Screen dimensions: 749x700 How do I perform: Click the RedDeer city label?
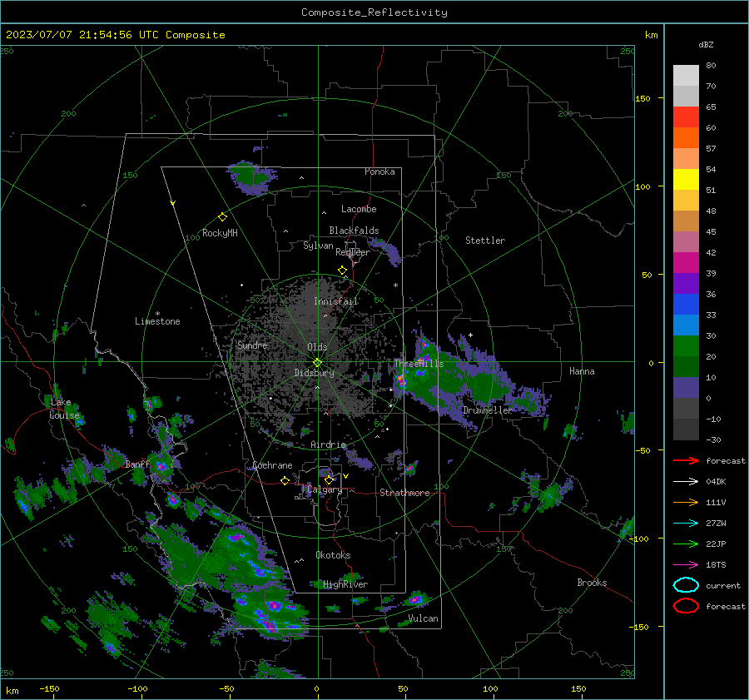click(353, 252)
